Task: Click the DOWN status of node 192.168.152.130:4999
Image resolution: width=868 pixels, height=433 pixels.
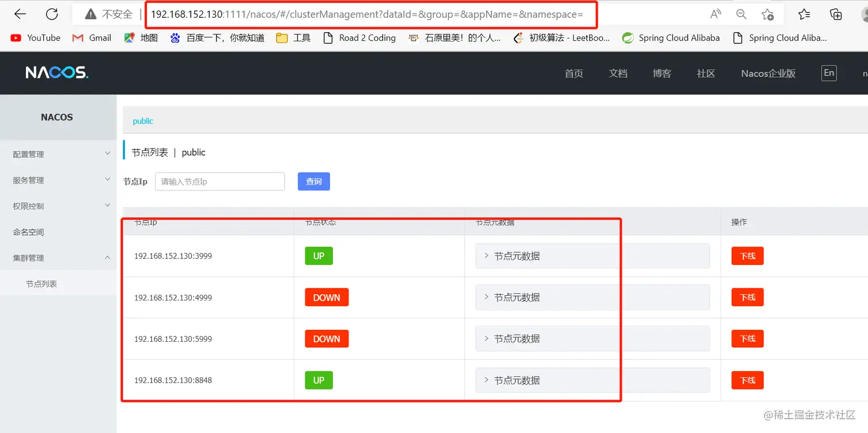Action: point(327,297)
